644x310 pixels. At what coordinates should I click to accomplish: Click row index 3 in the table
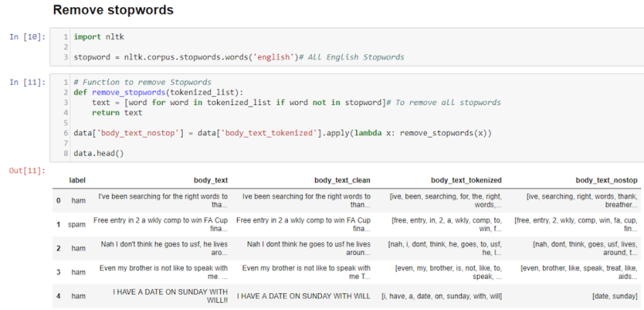coord(58,272)
